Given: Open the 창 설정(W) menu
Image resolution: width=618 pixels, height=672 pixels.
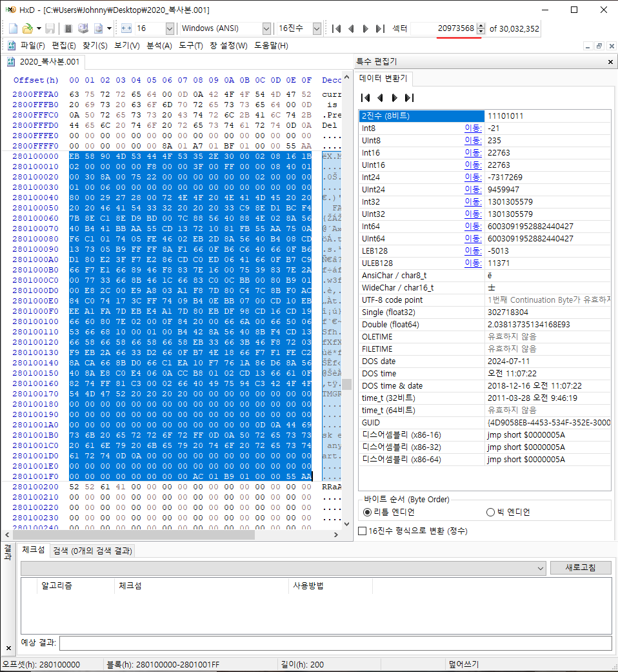Looking at the screenshot, I should pyautogui.click(x=228, y=45).
